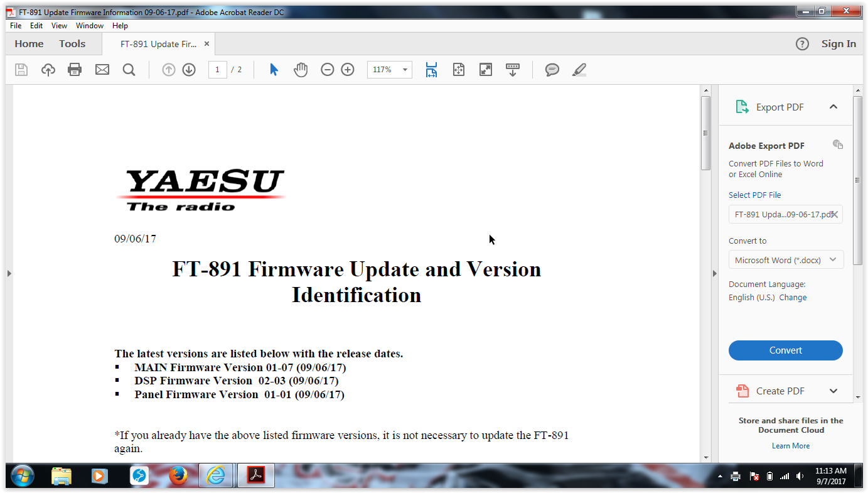
Task: Click the page number input field
Action: (x=217, y=70)
